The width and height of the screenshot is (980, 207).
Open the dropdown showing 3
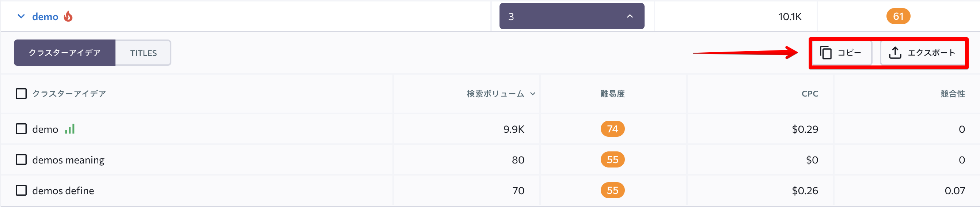572,16
